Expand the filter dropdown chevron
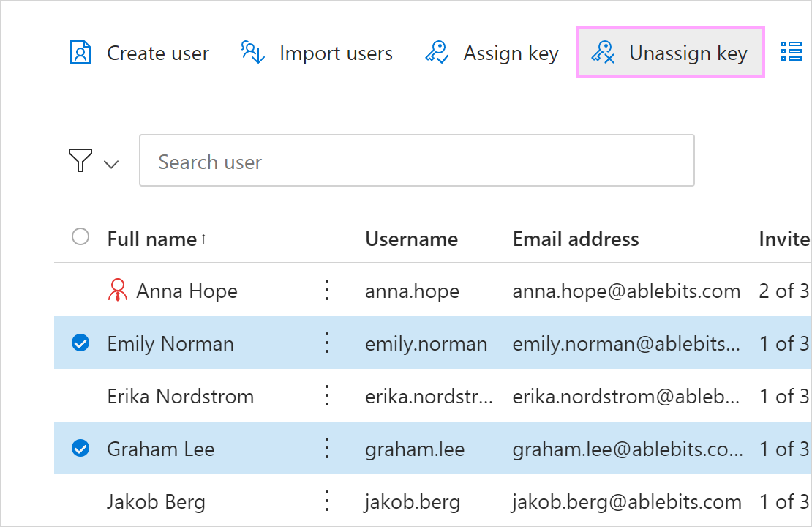 click(111, 165)
